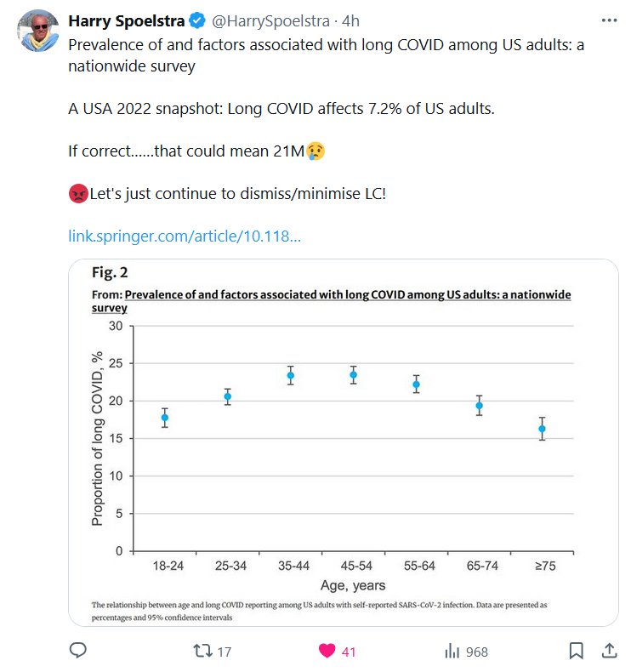This screenshot has width=631, height=672.
Task: Bookmark this post
Action: (576, 651)
